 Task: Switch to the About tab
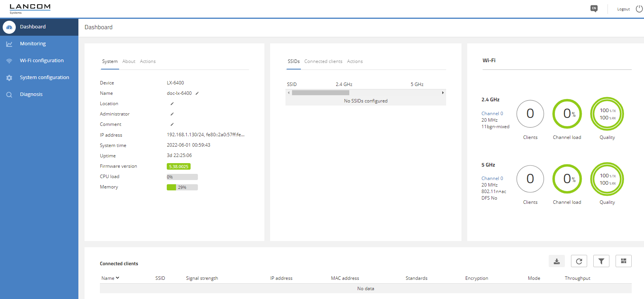(129, 61)
